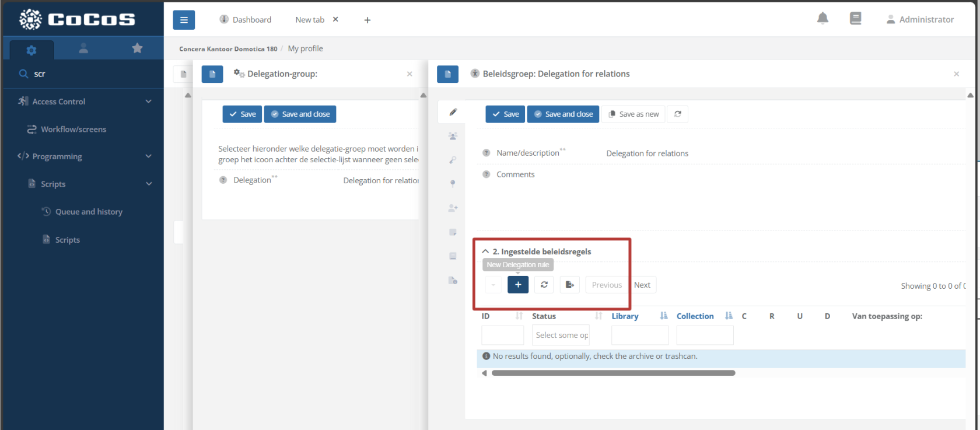Click the hamburger menu button
This screenshot has width=980, height=430.
184,20
